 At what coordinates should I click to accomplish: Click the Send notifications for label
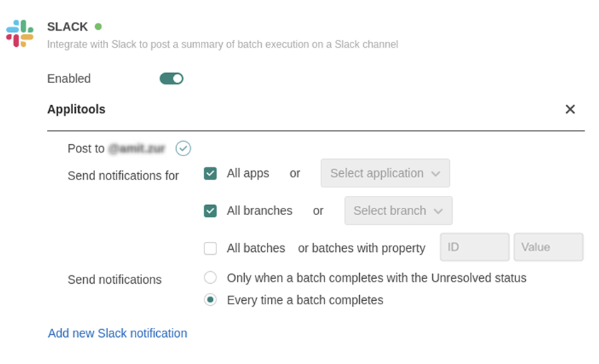pyautogui.click(x=123, y=175)
